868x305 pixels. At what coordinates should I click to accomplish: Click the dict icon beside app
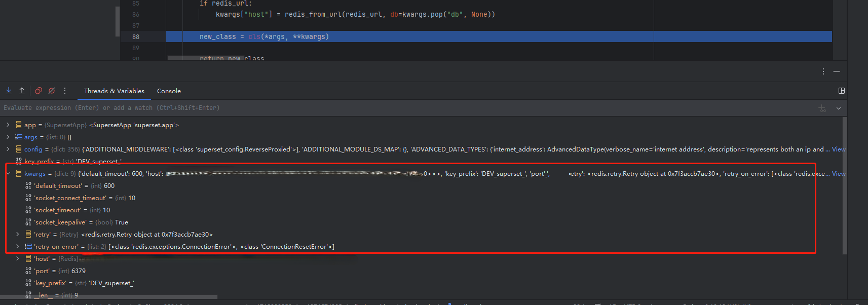(19, 125)
